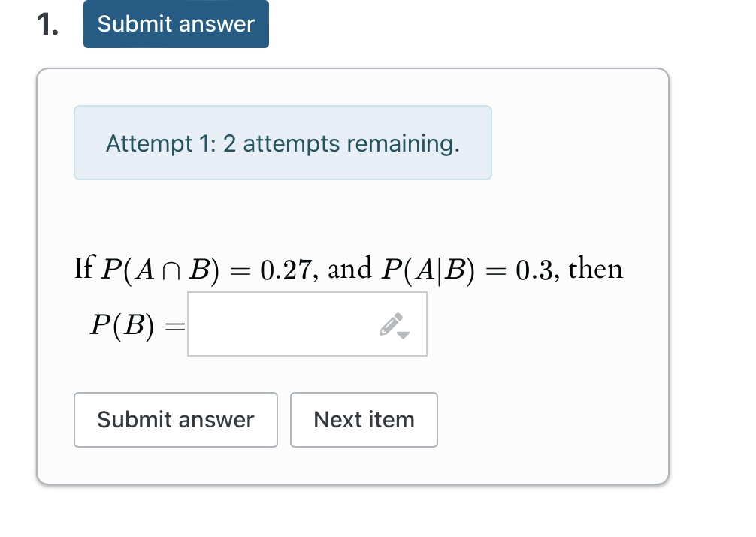Click the gray pencil symbol beside answer field

(390, 321)
